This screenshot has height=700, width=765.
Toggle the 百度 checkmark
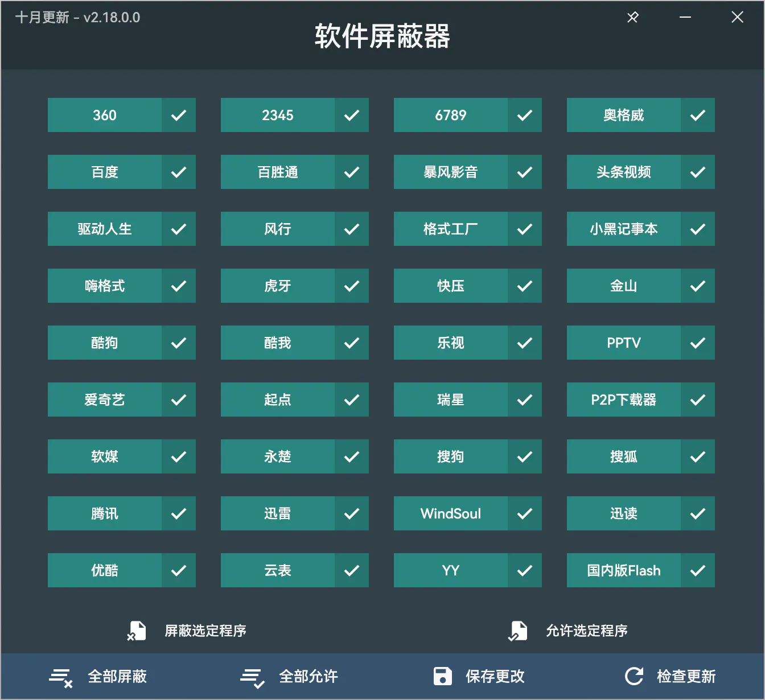coord(179,172)
